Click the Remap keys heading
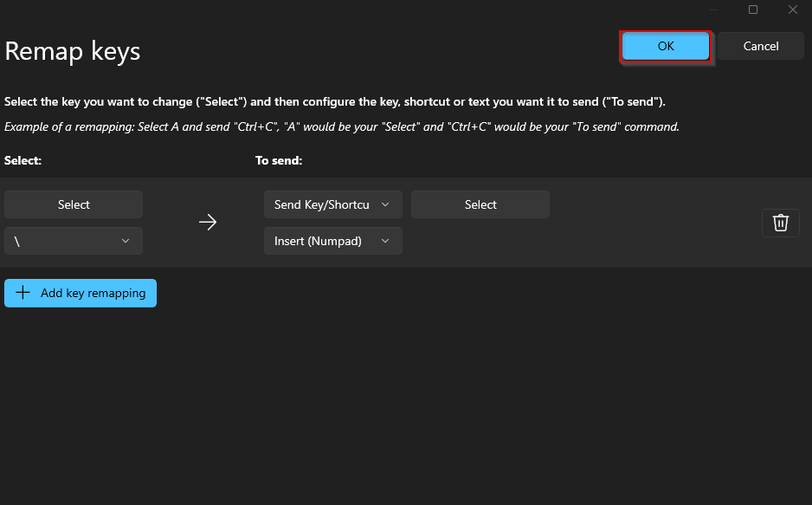Screen dimensions: 812x505 pyautogui.click(x=73, y=51)
